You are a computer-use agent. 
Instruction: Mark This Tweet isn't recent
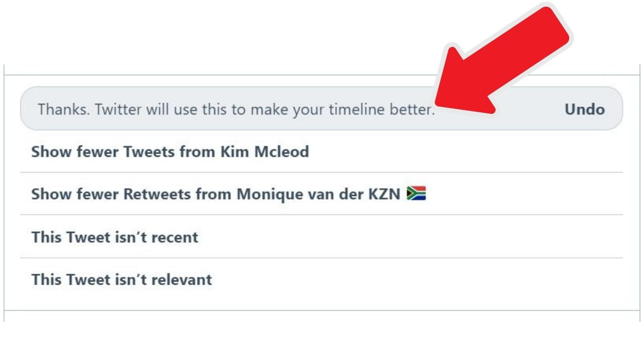coord(321,237)
